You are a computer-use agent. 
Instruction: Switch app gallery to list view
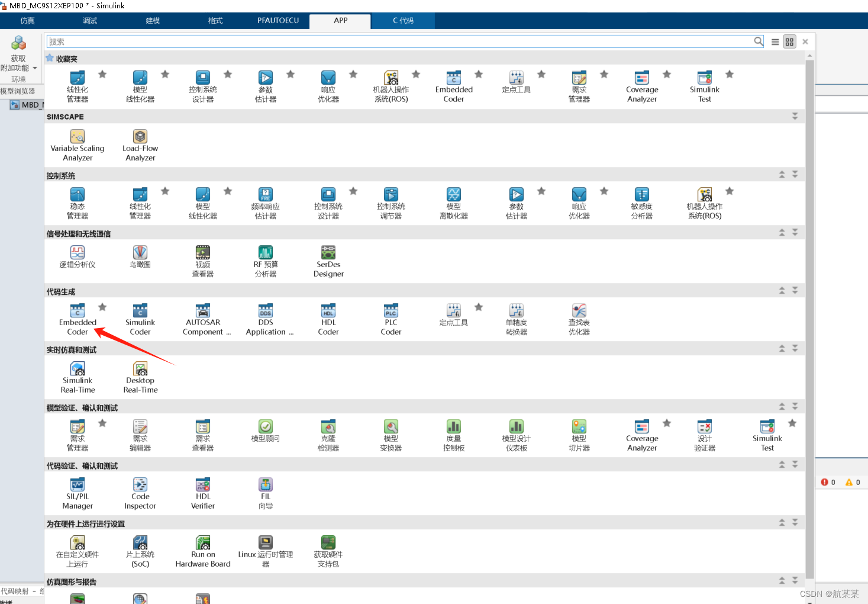(775, 42)
